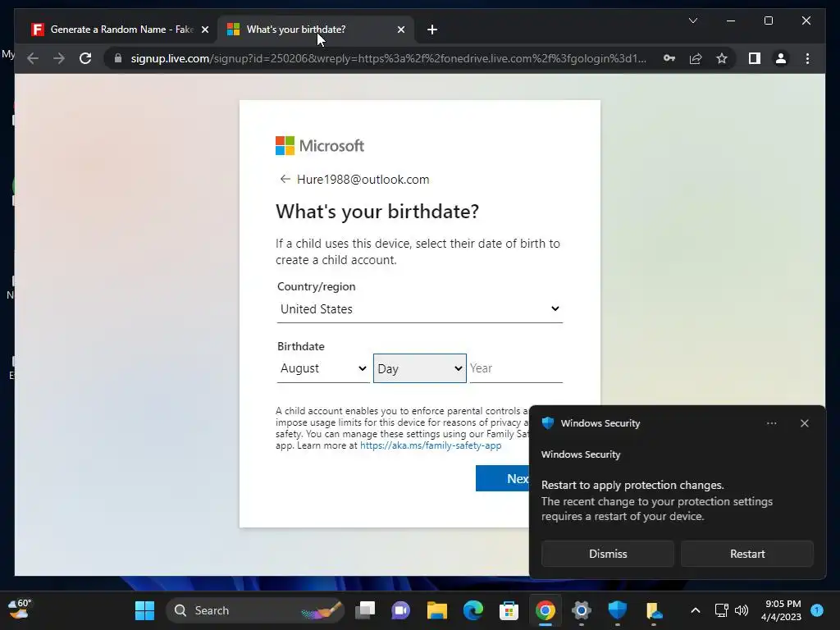Open the family-safety-app link
Image resolution: width=840 pixels, height=630 pixels.
[431, 445]
